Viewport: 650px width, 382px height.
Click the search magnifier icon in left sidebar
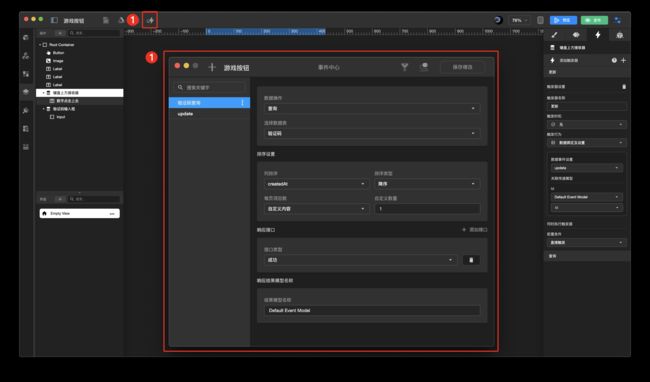[26, 110]
